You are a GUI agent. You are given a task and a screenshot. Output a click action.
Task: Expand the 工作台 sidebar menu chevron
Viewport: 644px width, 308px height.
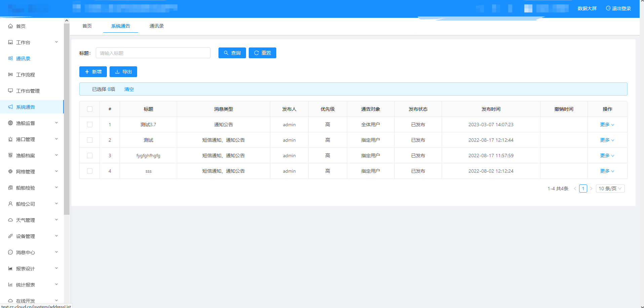click(56, 42)
